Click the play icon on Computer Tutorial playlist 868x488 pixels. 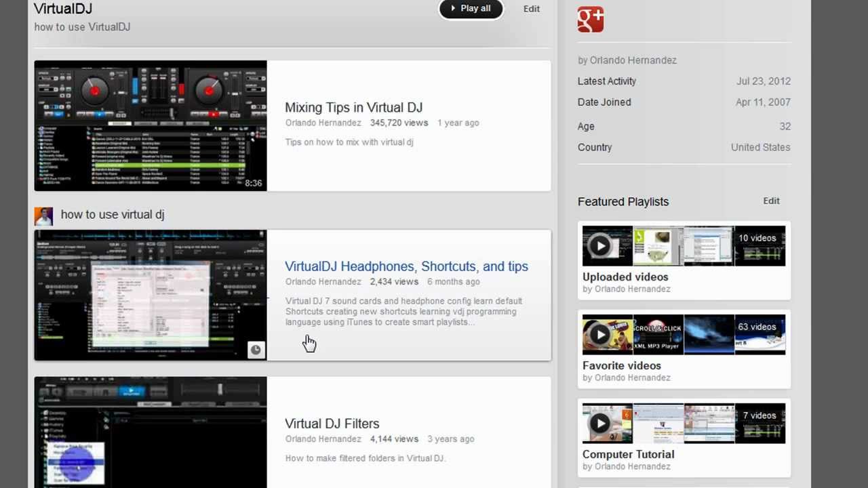(599, 423)
